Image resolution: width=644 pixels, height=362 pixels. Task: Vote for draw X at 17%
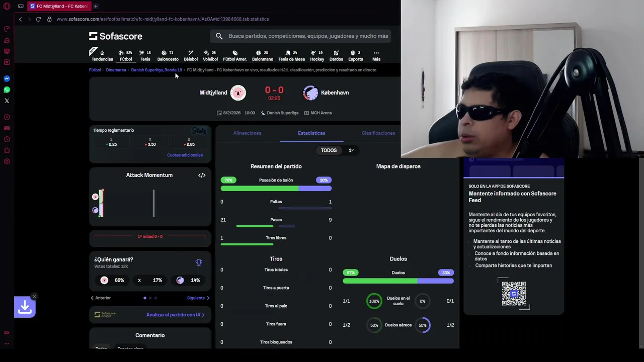click(150, 280)
